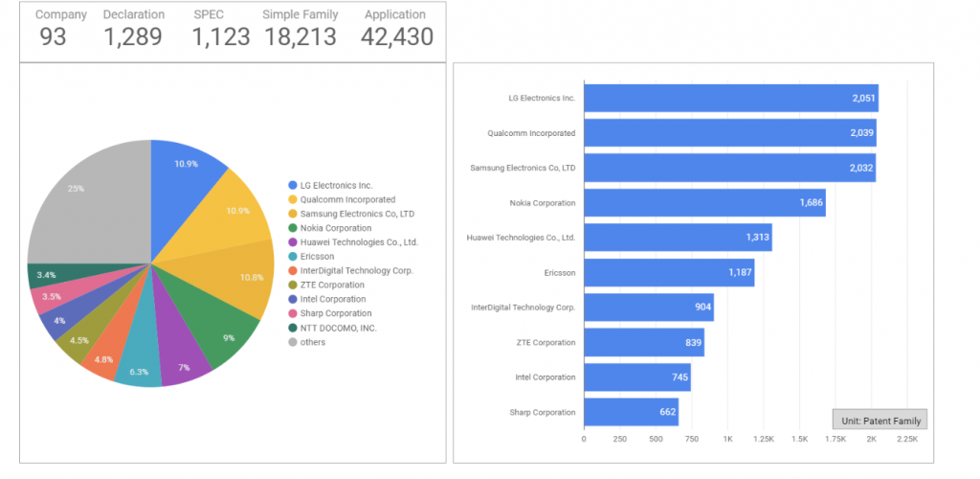Select the others legend entry
The height and width of the screenshot is (479, 980).
coord(307,342)
